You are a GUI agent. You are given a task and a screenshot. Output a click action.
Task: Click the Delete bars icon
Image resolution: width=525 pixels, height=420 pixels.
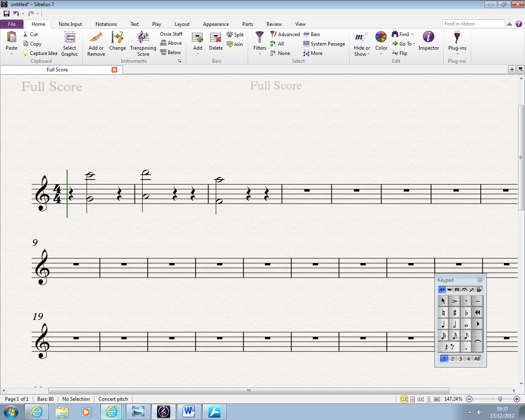[x=216, y=38]
